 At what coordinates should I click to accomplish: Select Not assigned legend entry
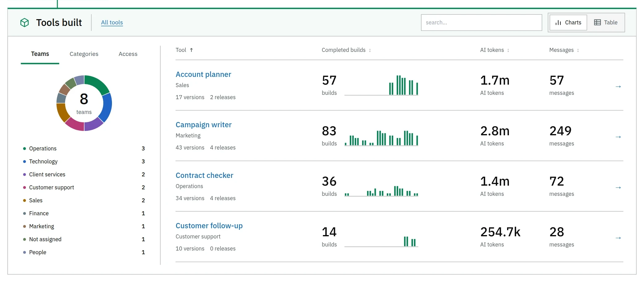point(84,239)
